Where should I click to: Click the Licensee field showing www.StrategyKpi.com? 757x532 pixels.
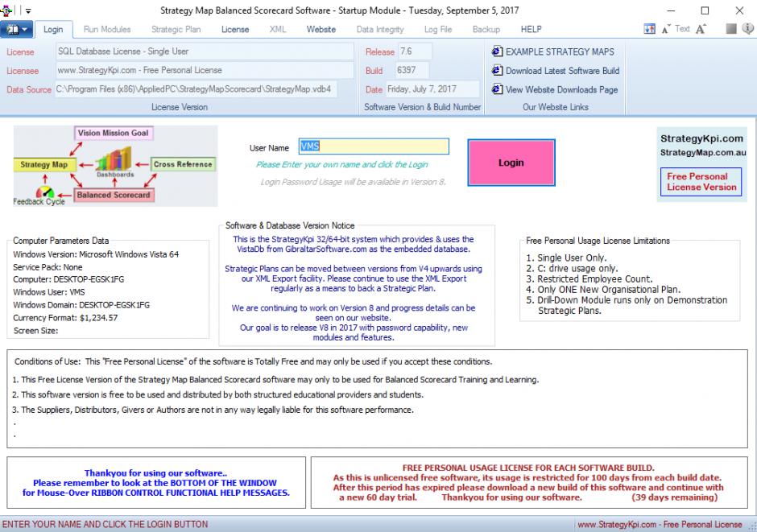[205, 70]
